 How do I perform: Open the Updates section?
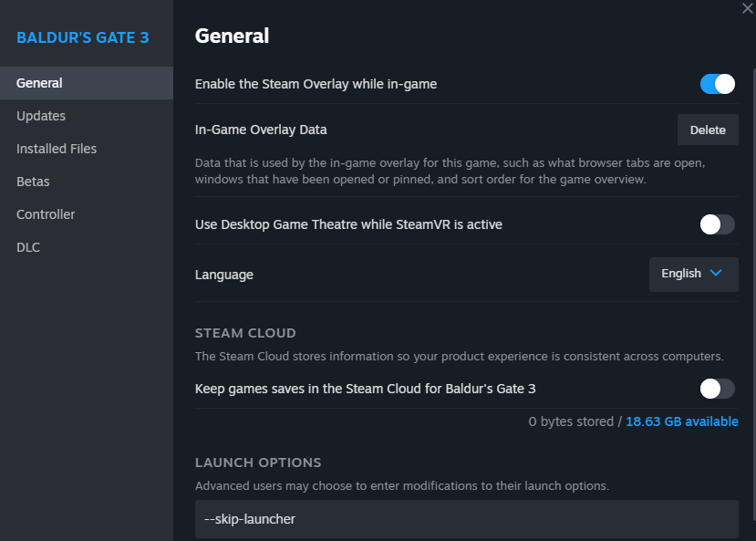click(41, 116)
